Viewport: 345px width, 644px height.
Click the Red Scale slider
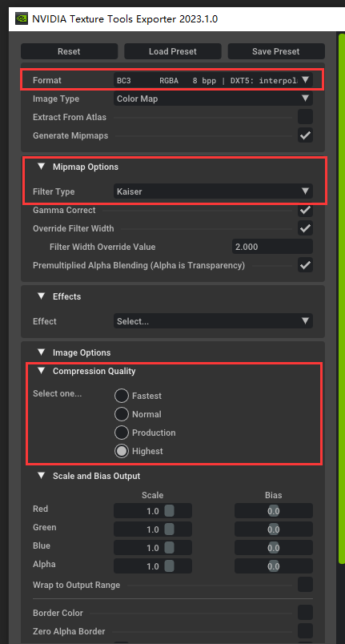click(x=153, y=511)
